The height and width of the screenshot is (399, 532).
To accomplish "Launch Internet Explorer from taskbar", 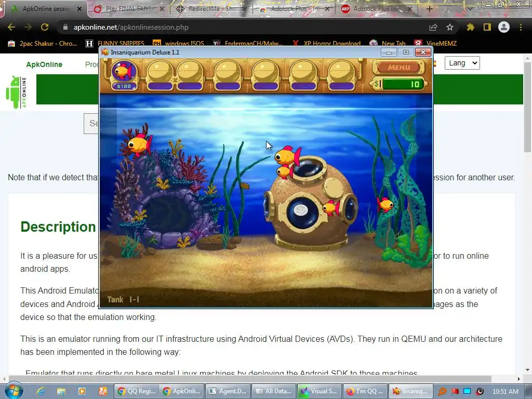I will tap(41, 391).
